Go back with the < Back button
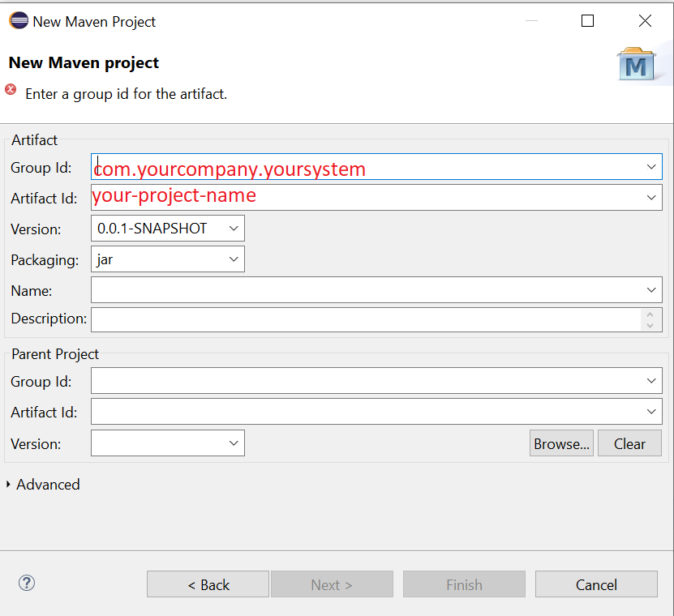Viewport: 674px width, 616px height. (x=208, y=584)
